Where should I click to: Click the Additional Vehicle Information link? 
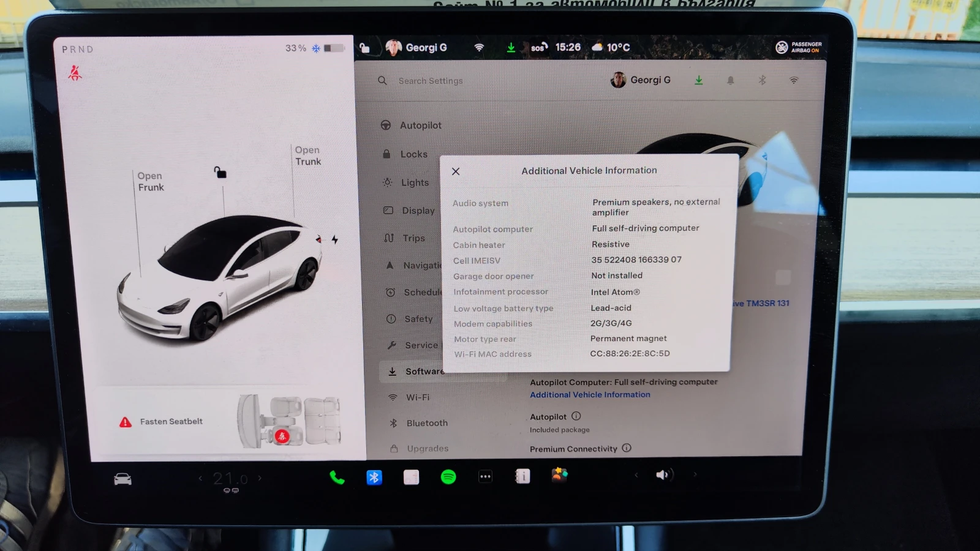point(590,395)
